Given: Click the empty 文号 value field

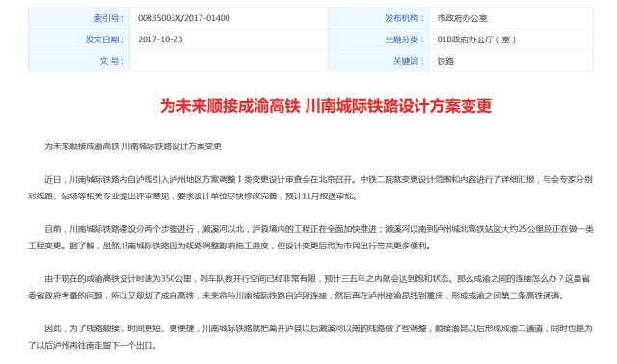Looking at the screenshot, I should pos(228,61).
